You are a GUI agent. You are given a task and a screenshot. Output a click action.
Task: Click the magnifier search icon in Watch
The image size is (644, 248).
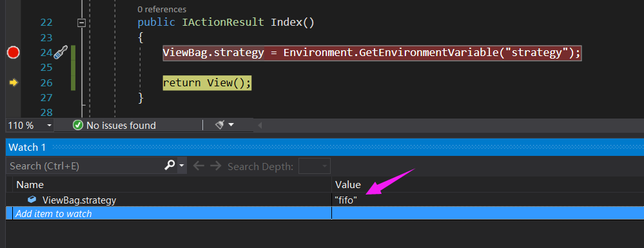(x=169, y=165)
